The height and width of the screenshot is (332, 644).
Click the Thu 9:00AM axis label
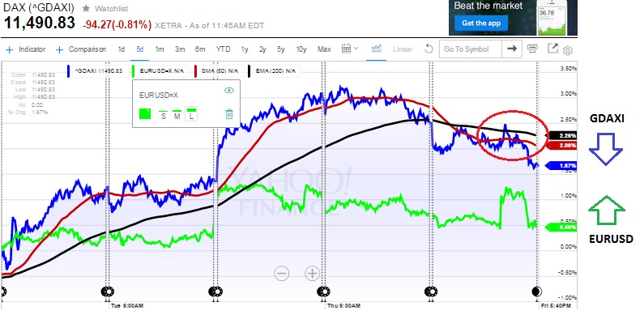pos(343,306)
